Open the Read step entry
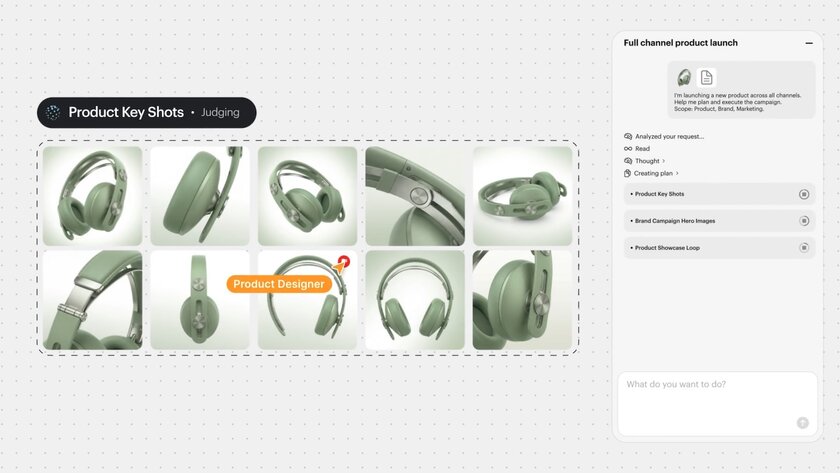Image resolution: width=840 pixels, height=473 pixels. click(x=637, y=148)
